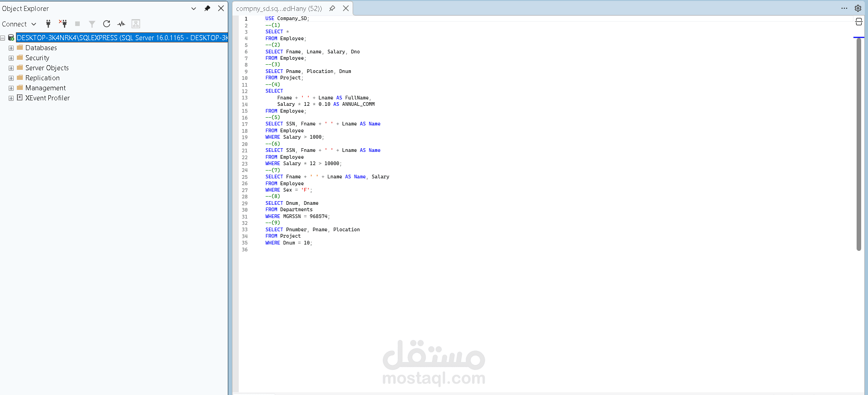
Task: Click the 'WHERE Dnum = 10;' line
Action: pos(289,243)
